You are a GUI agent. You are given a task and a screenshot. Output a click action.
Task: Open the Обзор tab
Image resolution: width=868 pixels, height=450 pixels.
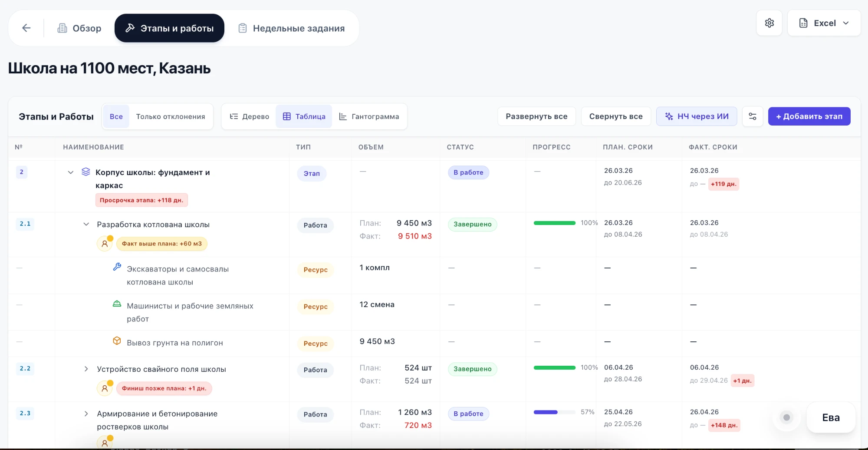point(79,28)
